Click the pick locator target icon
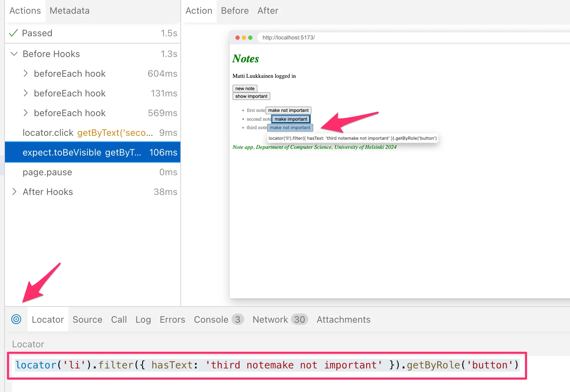Viewport: 570px width, 392px height. click(x=16, y=319)
